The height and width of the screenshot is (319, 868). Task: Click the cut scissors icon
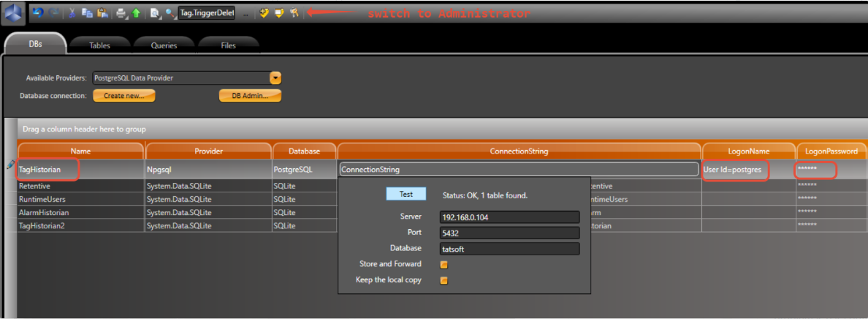72,12
